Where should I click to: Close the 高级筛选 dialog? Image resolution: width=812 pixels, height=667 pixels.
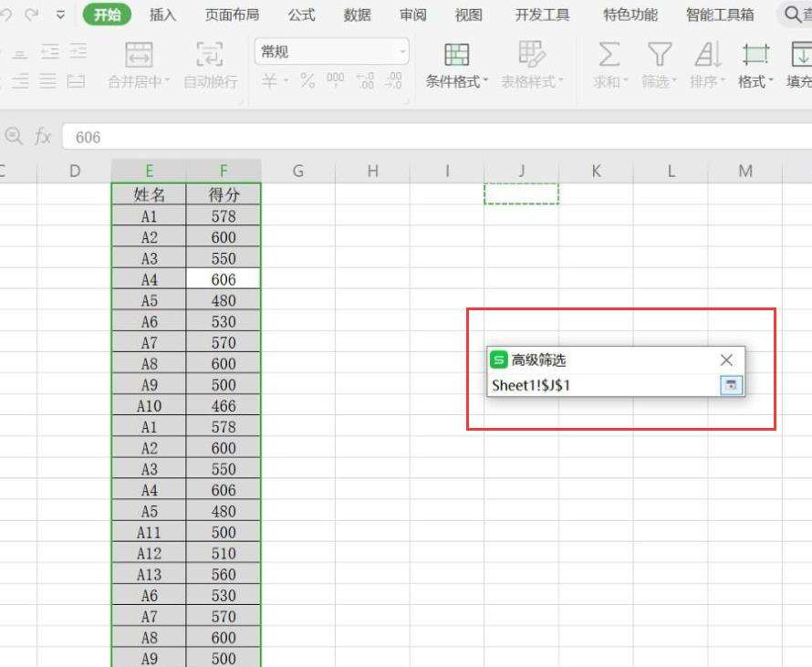point(726,360)
